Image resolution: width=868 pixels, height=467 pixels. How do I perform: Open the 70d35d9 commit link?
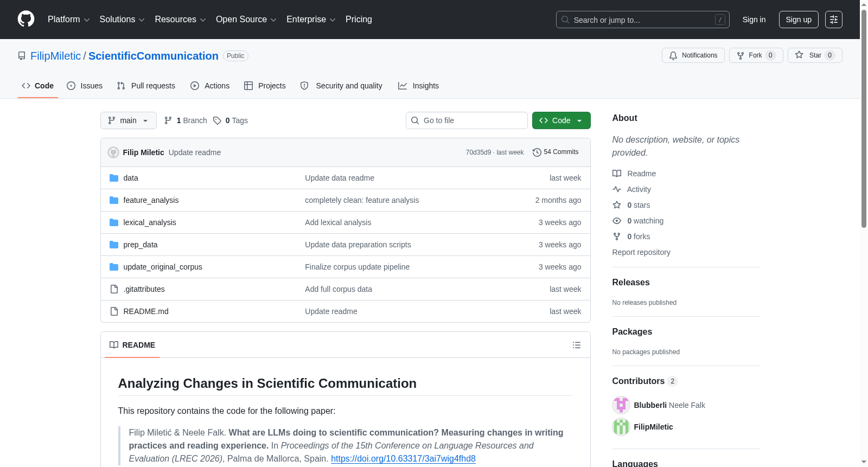coord(478,152)
